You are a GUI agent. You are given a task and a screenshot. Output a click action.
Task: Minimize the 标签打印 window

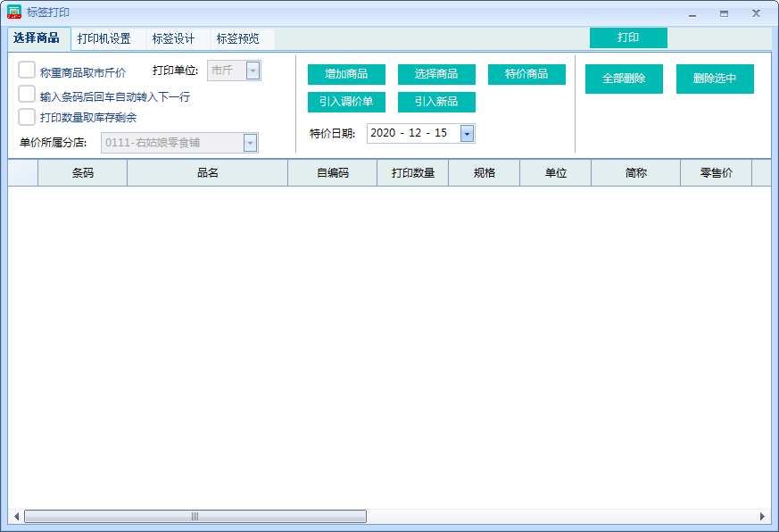[692, 14]
